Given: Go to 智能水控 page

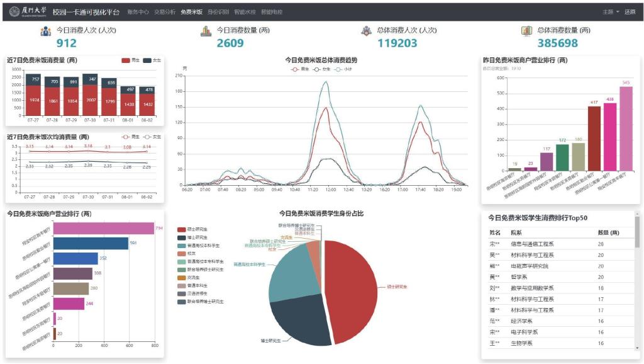Looking at the screenshot, I should tap(245, 12).
